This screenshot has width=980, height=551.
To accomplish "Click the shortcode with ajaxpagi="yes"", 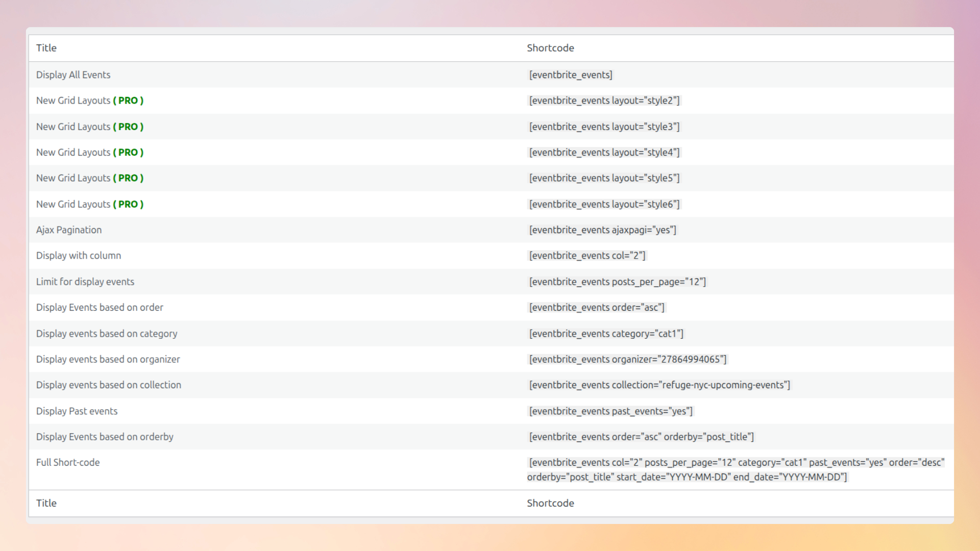I will click(603, 230).
